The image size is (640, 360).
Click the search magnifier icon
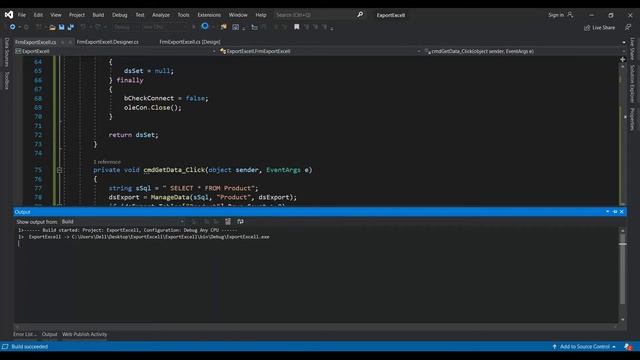coord(360,15)
